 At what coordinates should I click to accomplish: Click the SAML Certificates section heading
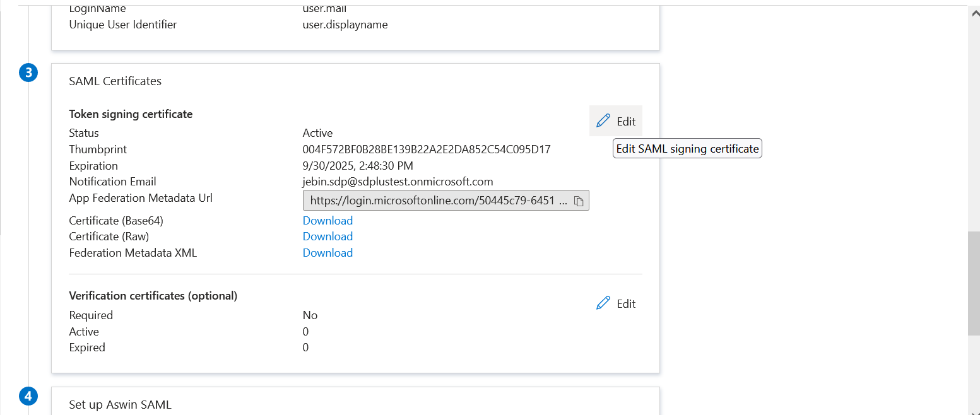pyautogui.click(x=115, y=81)
